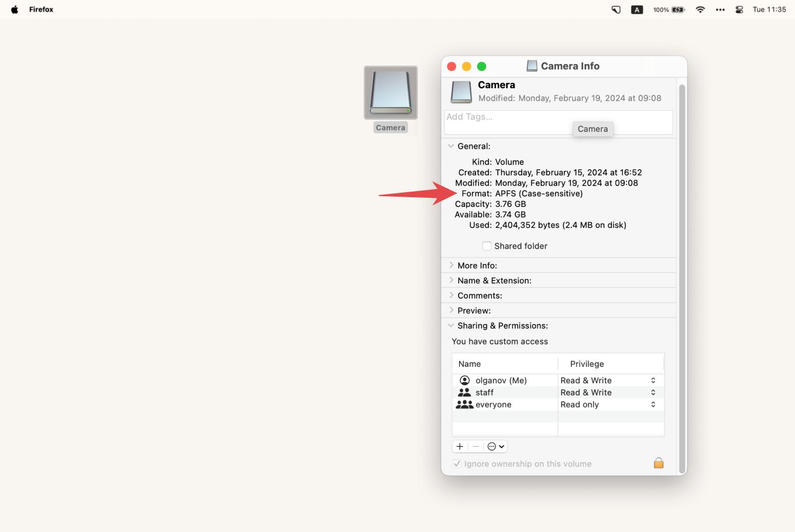Click the olganov user icon
This screenshot has height=532, width=795.
(465, 380)
